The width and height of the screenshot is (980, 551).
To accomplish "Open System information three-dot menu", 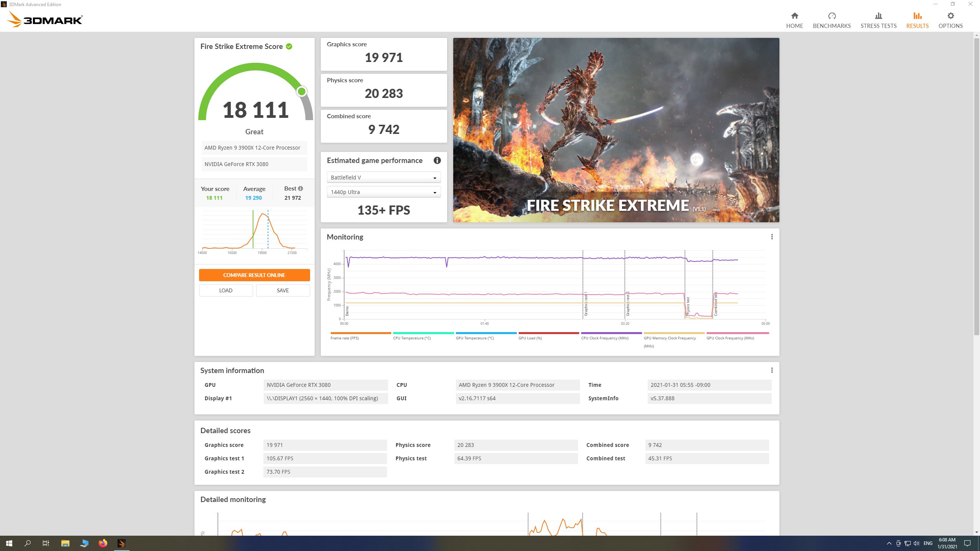I will (772, 370).
